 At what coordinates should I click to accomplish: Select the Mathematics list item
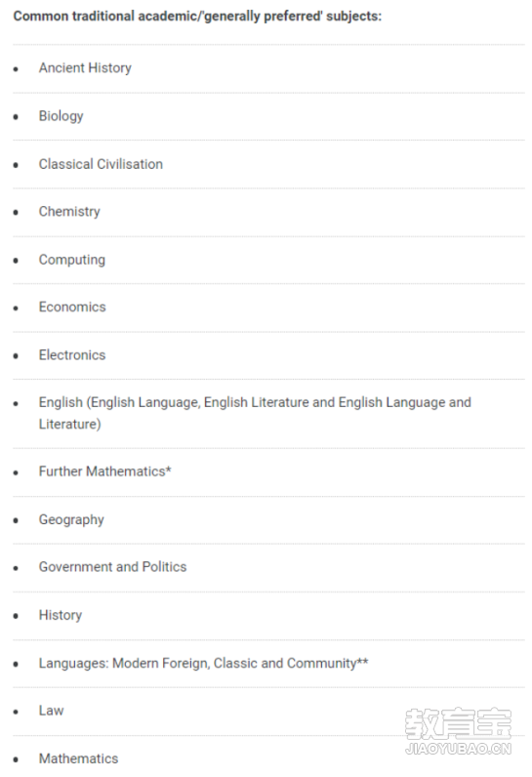point(79,758)
